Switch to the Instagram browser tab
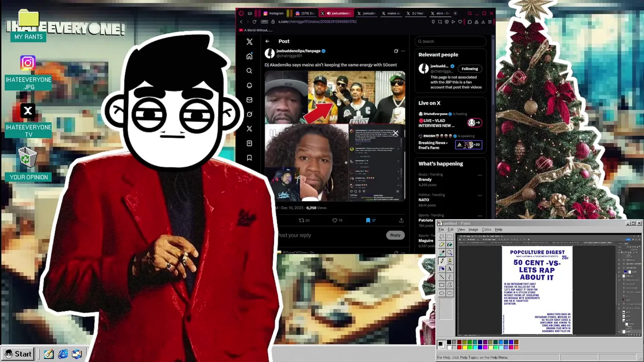 (x=274, y=14)
